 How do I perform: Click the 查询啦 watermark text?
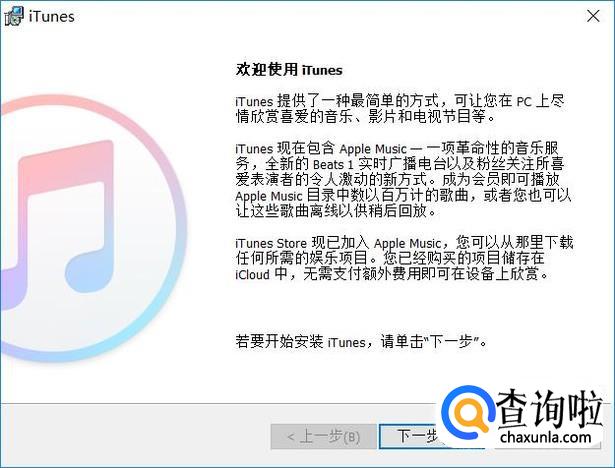tap(549, 408)
